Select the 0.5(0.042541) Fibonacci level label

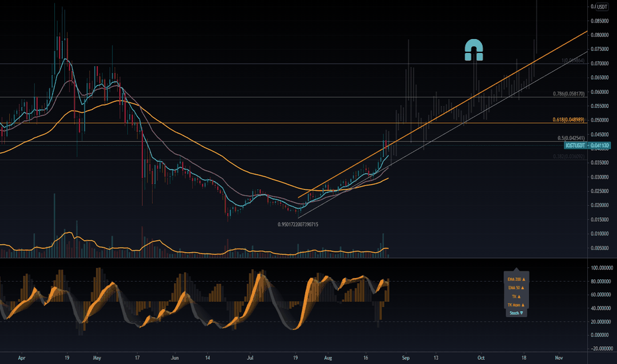point(571,138)
